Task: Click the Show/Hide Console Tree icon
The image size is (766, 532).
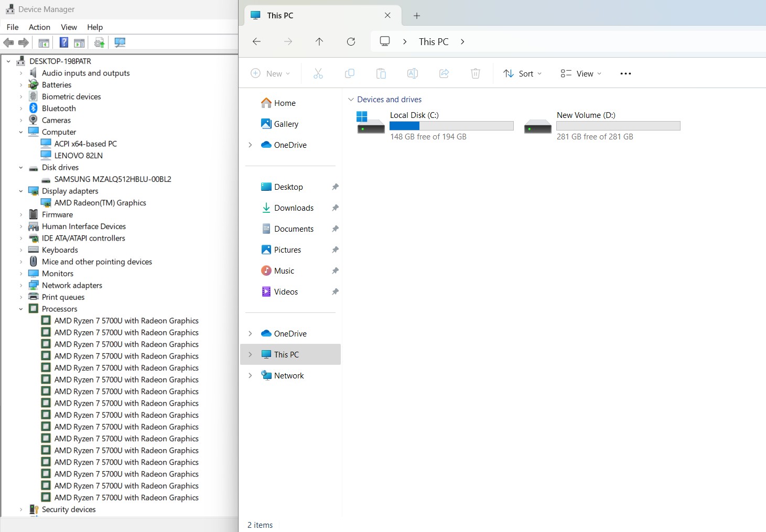Action: [44, 42]
